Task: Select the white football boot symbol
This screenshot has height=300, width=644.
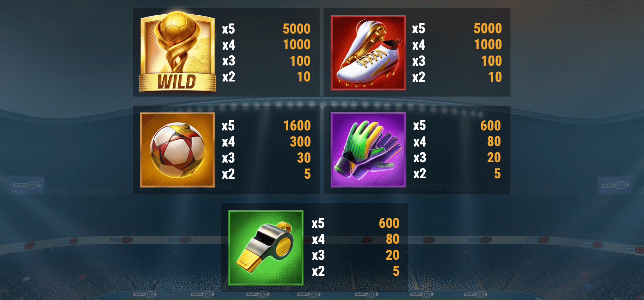Action: pos(368,53)
